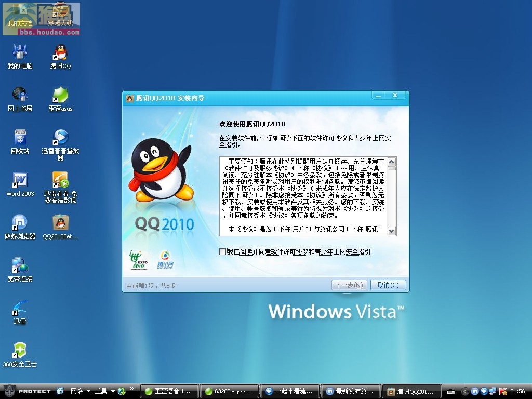Image resolution: width=532 pixels, height=399 pixels.
Task: Click the globe download icon in quick launch
Action: [x=122, y=391]
